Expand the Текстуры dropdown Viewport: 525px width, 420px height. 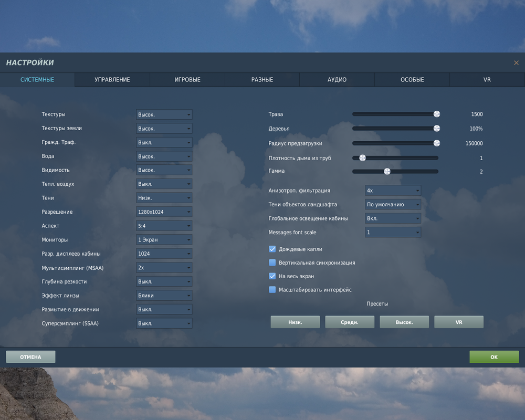point(164,114)
